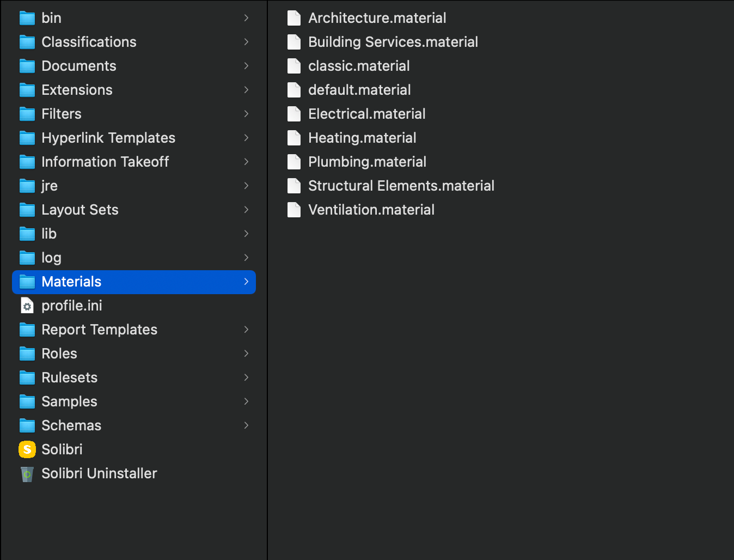
Task: Open the Samples folder label
Action: (x=69, y=401)
